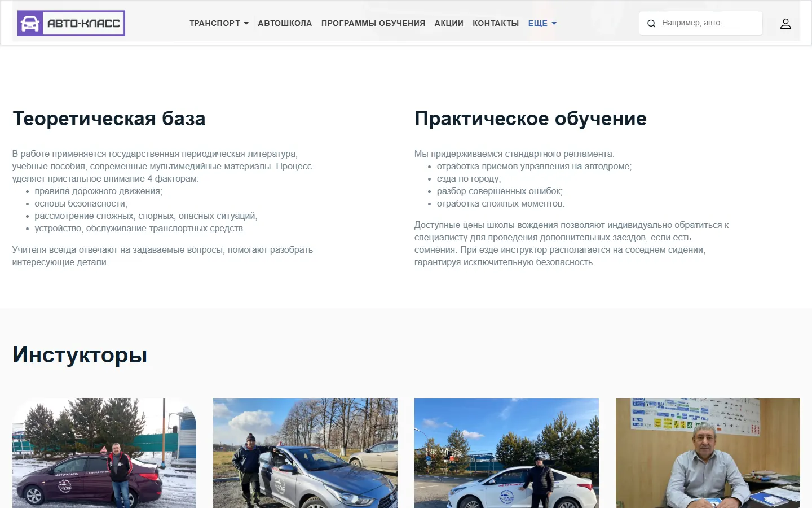Image resolution: width=812 pixels, height=508 pixels.
Task: Open the Автошкола menu item
Action: (285, 23)
